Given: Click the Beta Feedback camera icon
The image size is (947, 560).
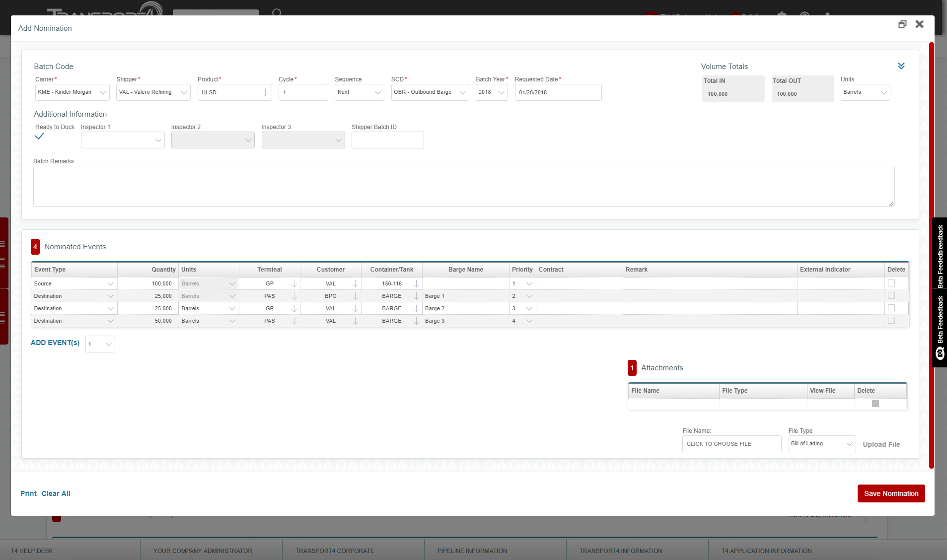Looking at the screenshot, I should coord(940,353).
